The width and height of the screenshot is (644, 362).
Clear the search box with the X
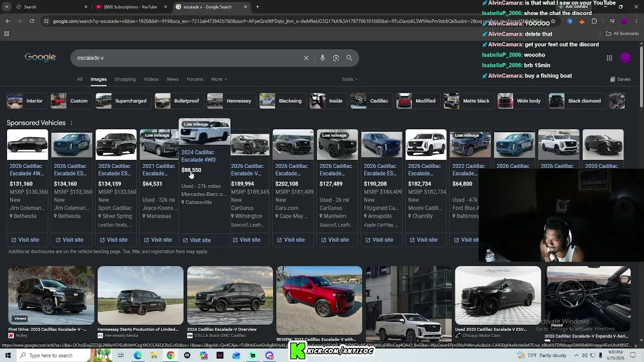[x=306, y=58]
